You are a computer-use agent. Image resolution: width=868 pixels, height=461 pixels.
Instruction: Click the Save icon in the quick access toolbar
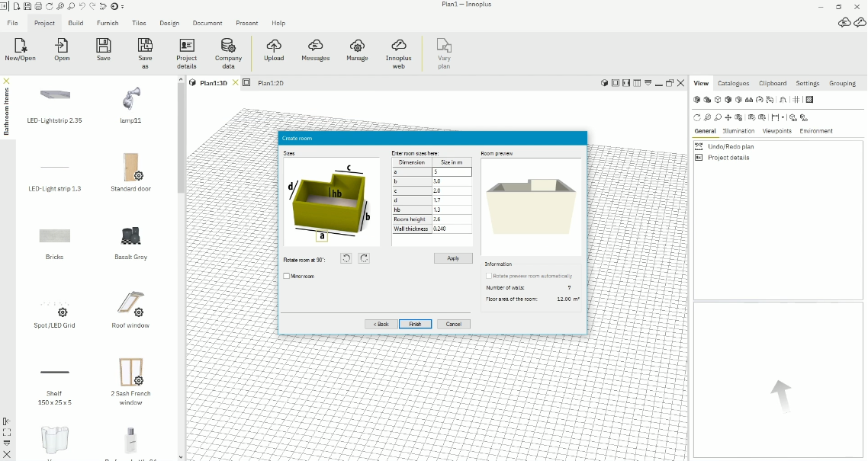(x=27, y=6)
